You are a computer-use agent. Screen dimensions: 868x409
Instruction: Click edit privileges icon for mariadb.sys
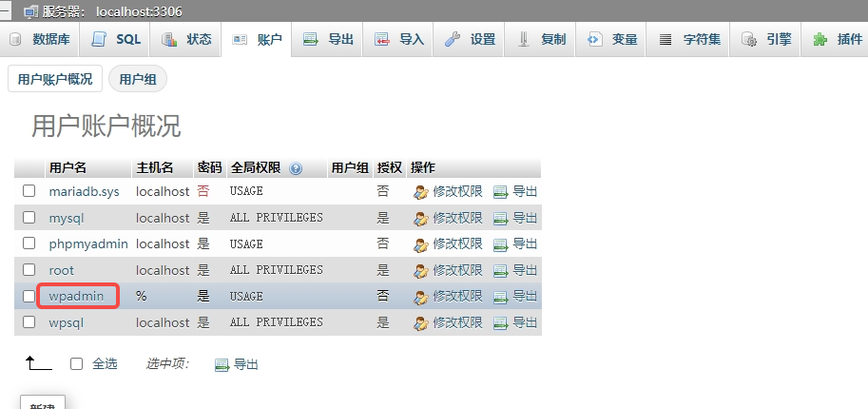click(421, 191)
